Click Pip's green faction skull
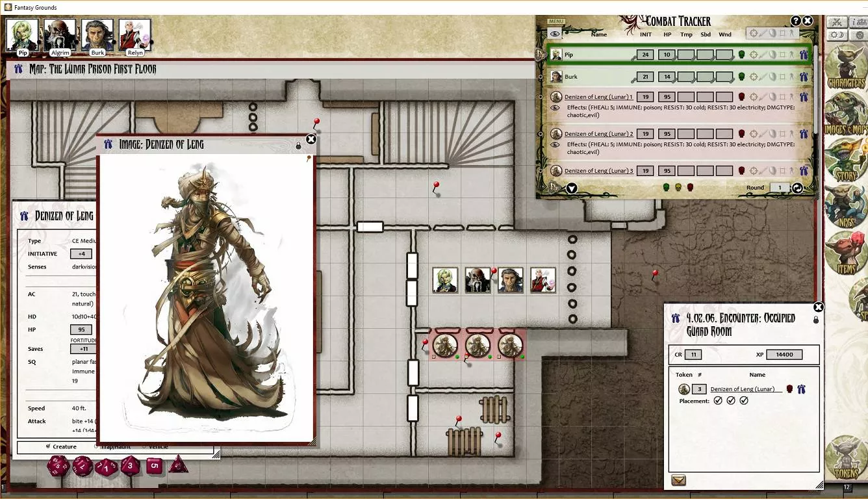 point(741,55)
